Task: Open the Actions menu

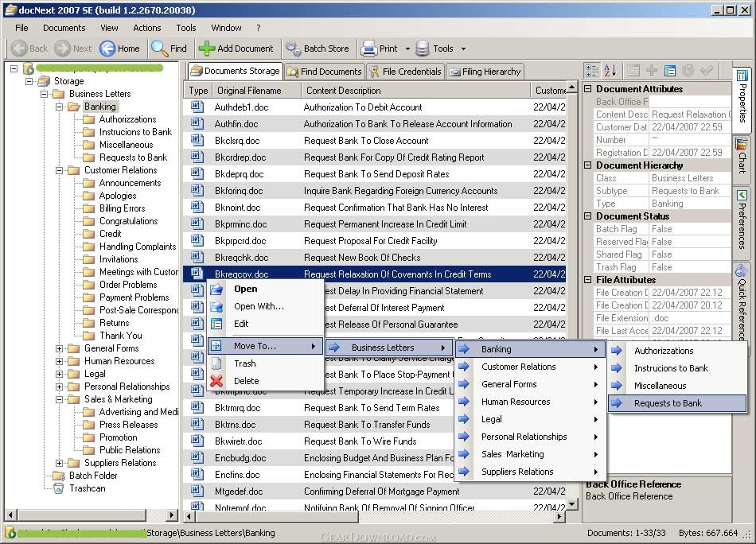Action: (x=147, y=28)
